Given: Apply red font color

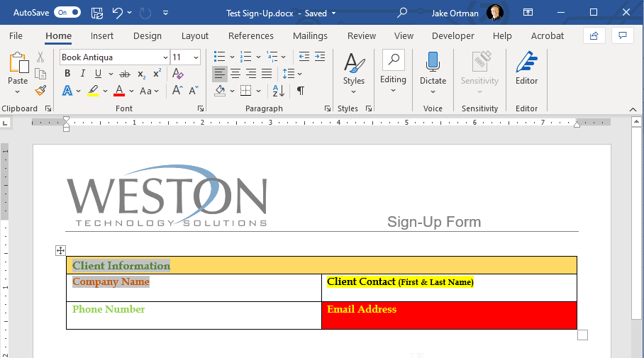Looking at the screenshot, I should pos(119,90).
